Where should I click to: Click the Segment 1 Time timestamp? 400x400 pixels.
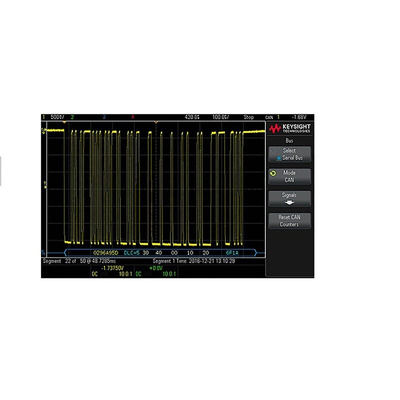[x=194, y=261]
